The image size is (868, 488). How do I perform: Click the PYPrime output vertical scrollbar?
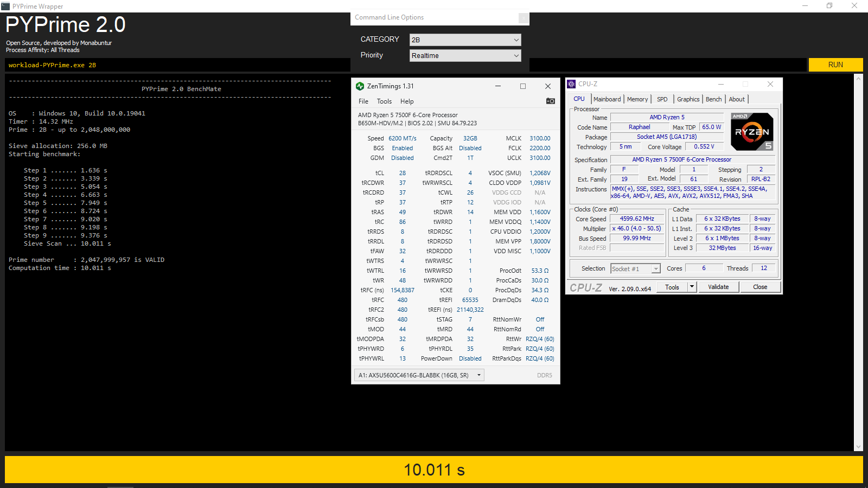click(x=858, y=262)
